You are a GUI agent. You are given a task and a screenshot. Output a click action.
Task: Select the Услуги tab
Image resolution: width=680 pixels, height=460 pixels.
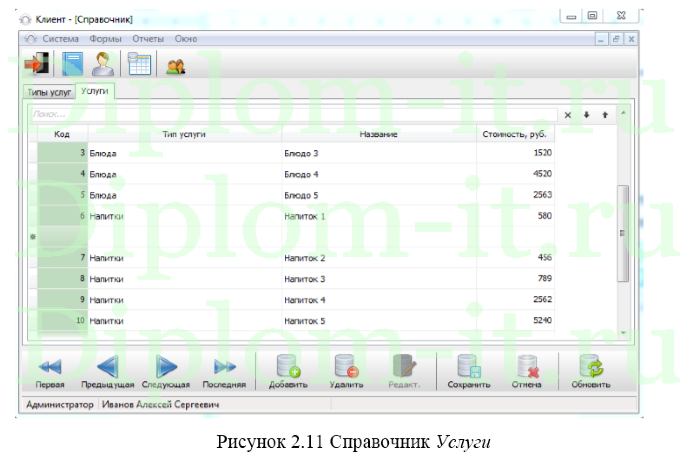tap(95, 91)
